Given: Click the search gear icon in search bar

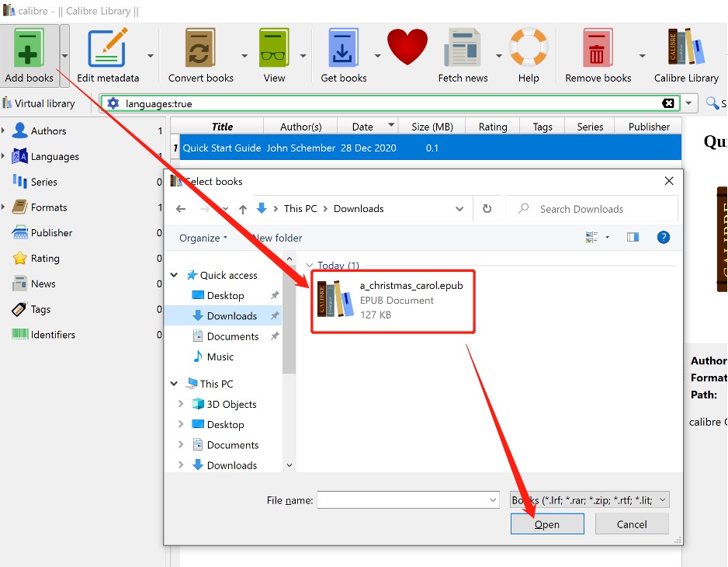Looking at the screenshot, I should click(113, 103).
